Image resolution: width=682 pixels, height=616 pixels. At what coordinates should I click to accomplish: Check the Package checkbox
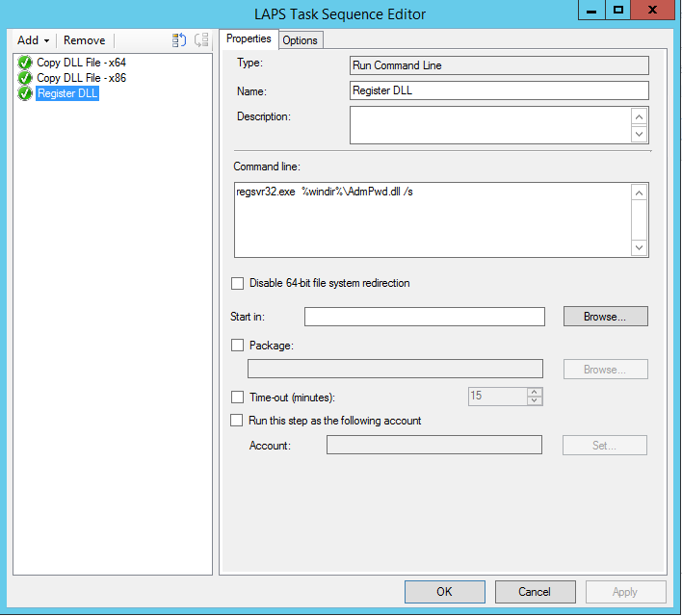tap(238, 346)
